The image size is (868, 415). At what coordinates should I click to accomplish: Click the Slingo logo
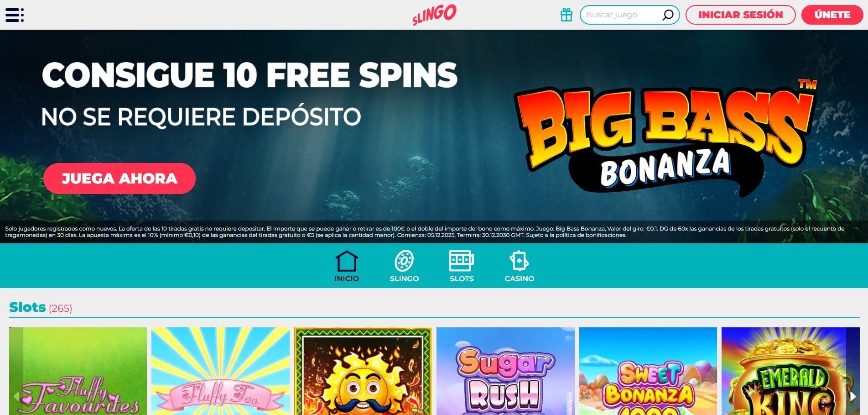pos(434,15)
